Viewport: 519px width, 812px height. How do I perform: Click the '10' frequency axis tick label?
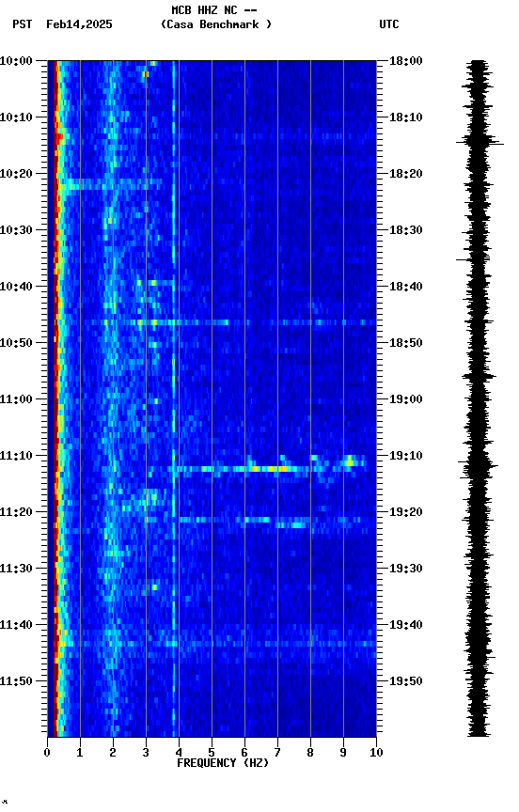(376, 753)
